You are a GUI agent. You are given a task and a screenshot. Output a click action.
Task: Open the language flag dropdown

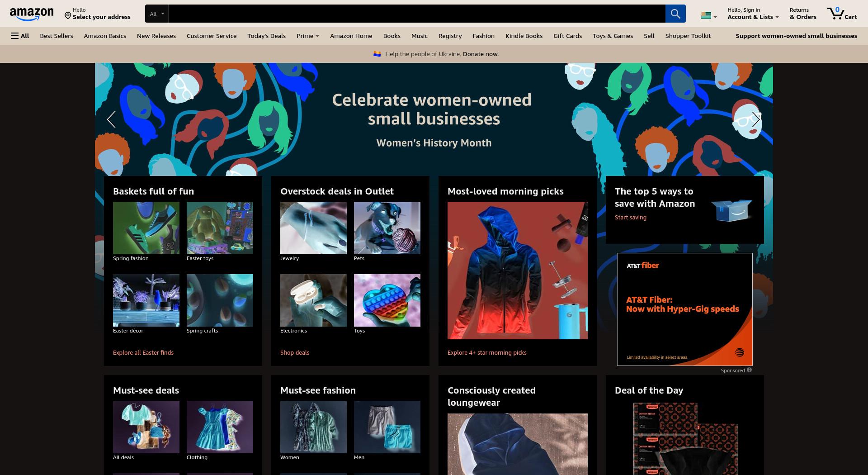[708, 16]
